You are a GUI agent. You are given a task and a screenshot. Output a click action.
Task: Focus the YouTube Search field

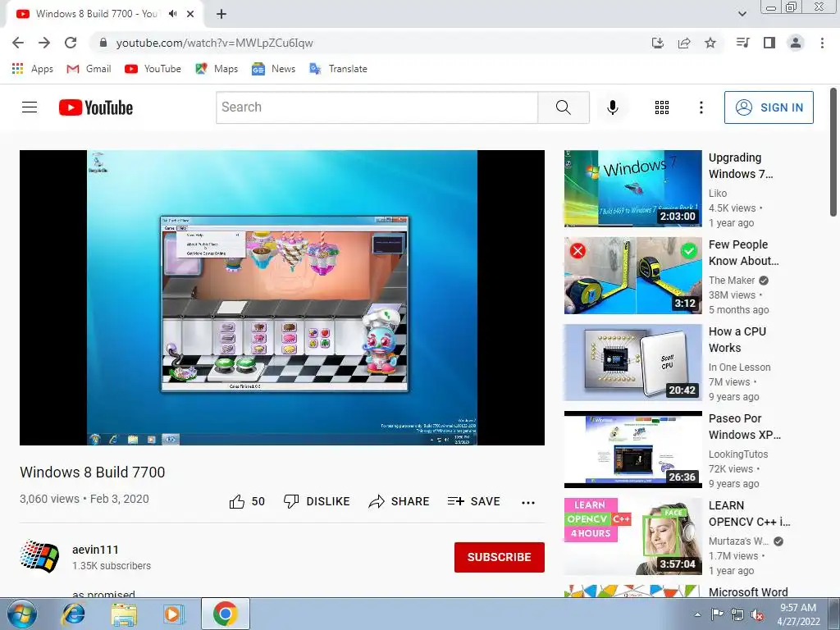(377, 107)
